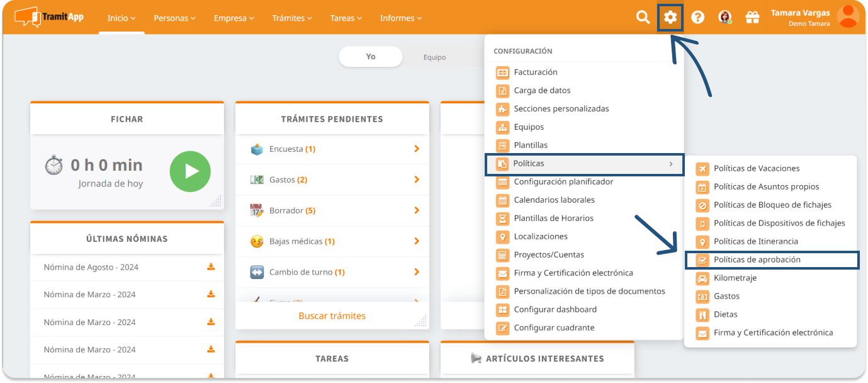Viewport: 868px width, 383px height.
Task: Click the TramitApp logo
Action: click(x=49, y=17)
